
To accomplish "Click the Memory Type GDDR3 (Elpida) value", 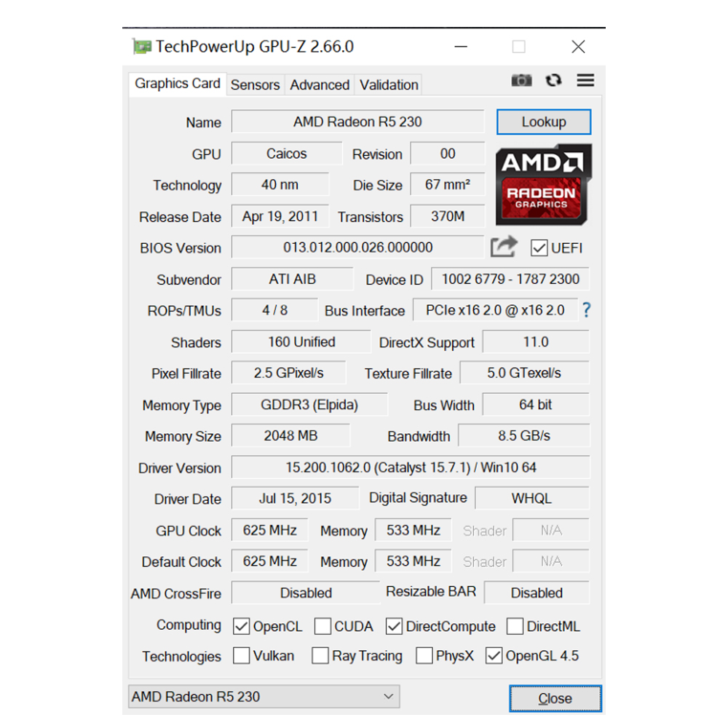I will point(309,405).
